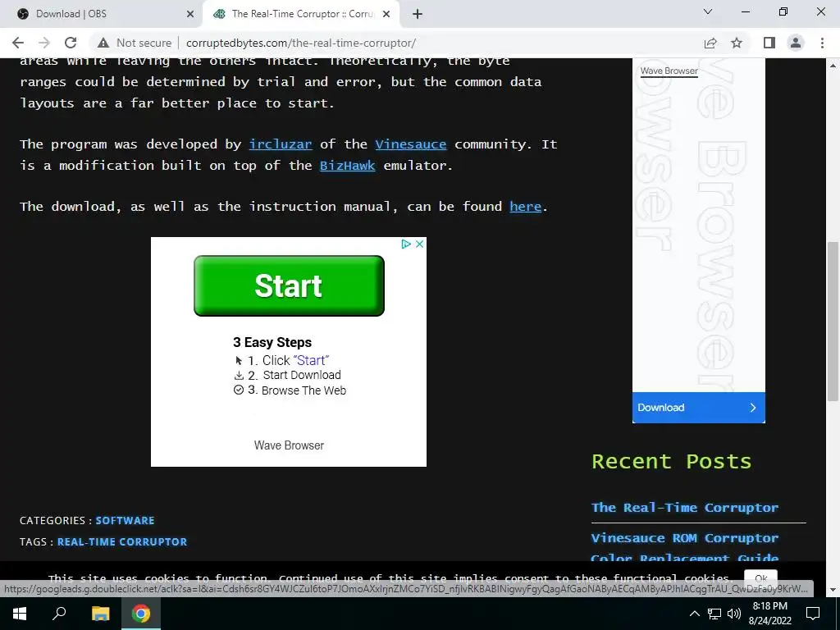
Task: Click Wave Browser text below Start ad
Action: pos(289,445)
